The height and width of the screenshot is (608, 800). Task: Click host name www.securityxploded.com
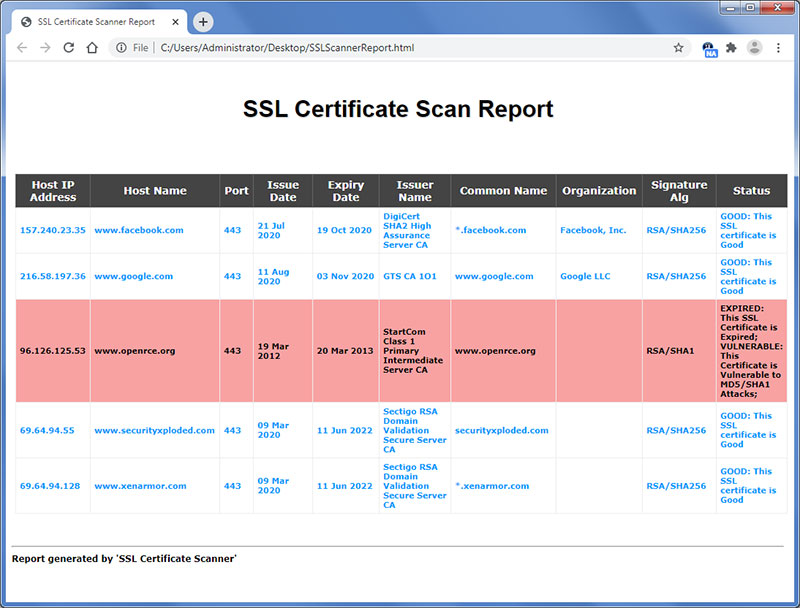(155, 430)
